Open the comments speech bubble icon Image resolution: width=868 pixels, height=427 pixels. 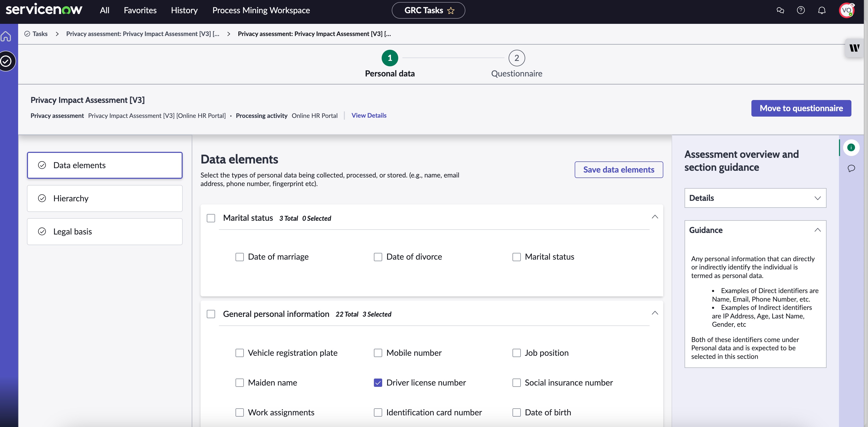coord(851,168)
